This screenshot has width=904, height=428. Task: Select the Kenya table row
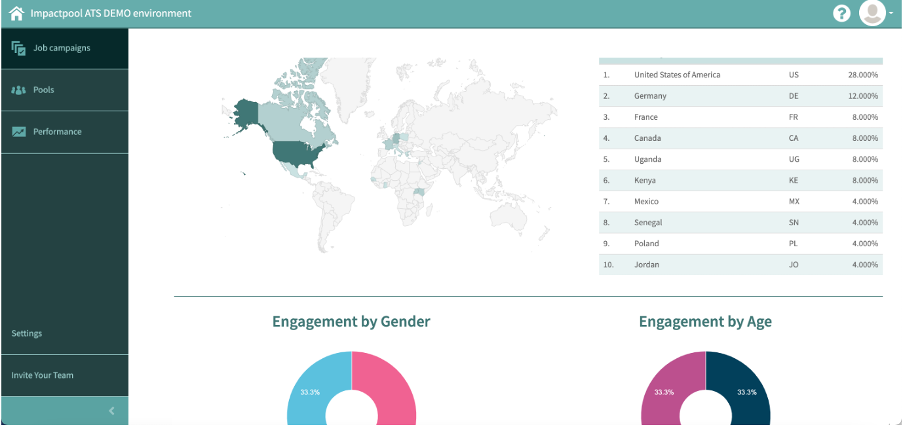point(741,181)
